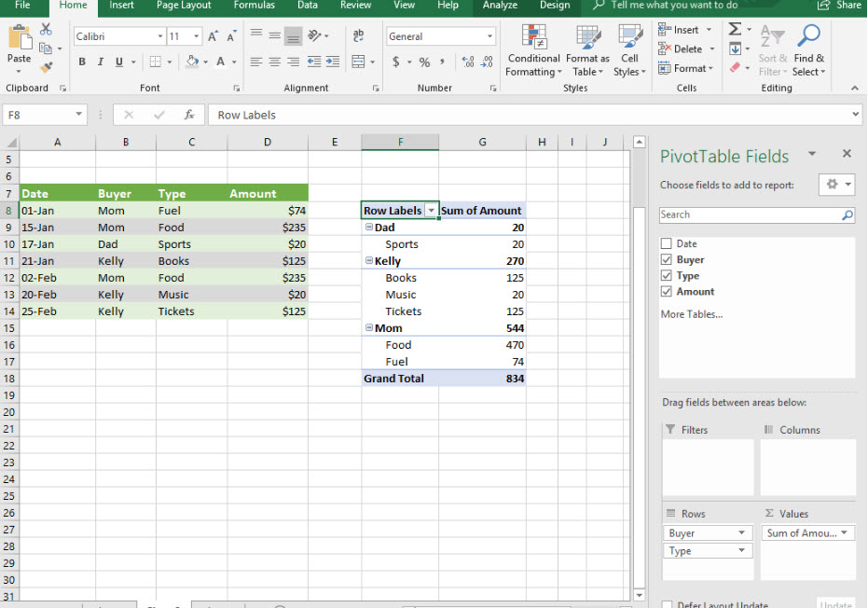Uncheck the Buyer field checkbox
Viewport: 868px width, 608px height.
[666, 260]
